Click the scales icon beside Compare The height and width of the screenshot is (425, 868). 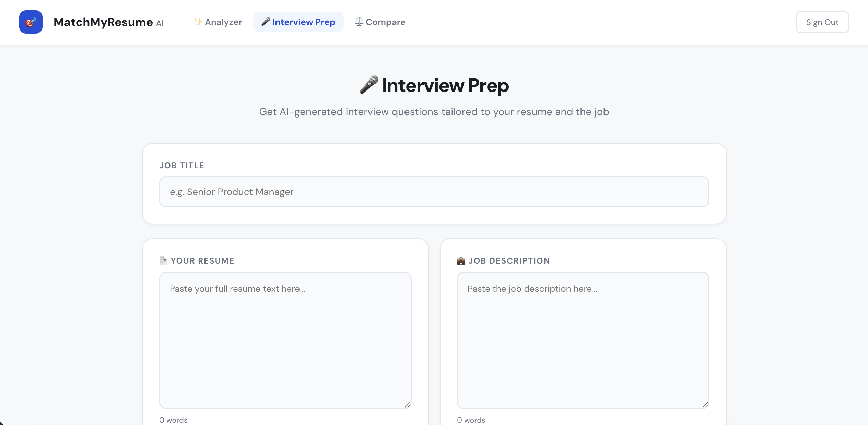tap(359, 22)
